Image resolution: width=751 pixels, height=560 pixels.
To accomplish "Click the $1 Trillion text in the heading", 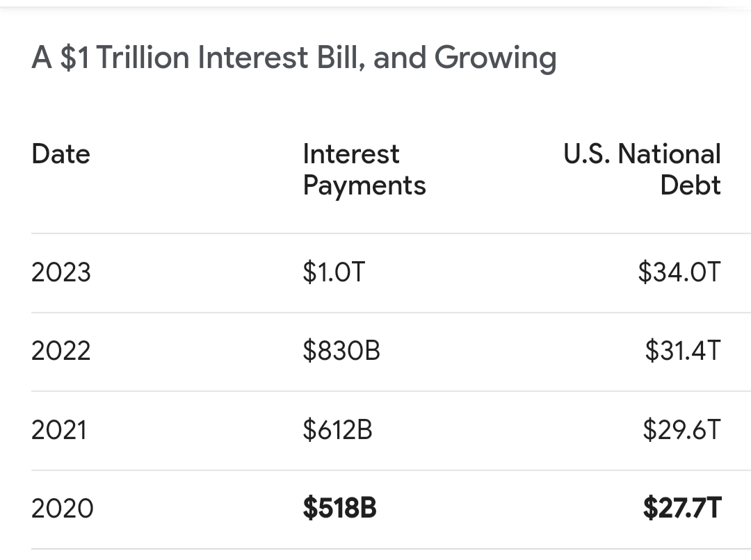I will [124, 58].
